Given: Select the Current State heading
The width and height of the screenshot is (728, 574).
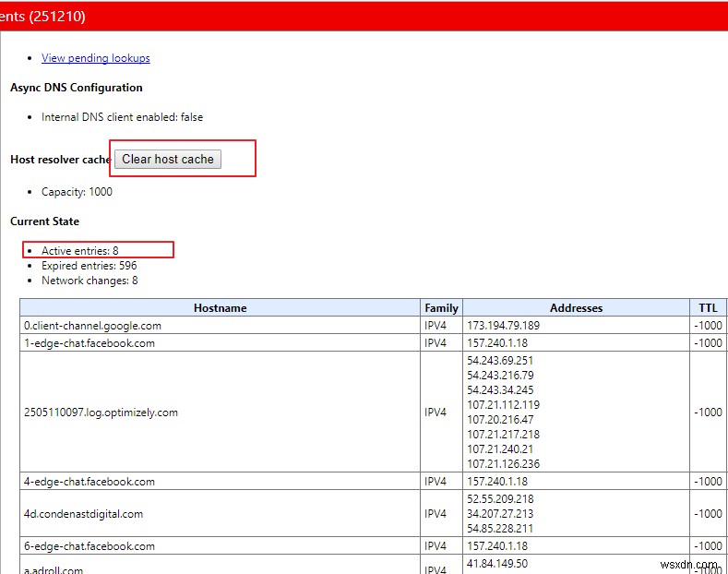Looking at the screenshot, I should click(44, 221).
